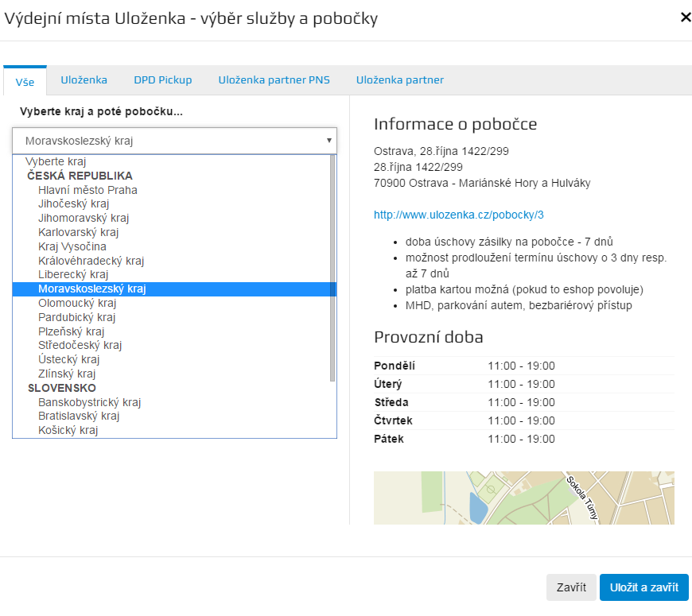
Task: Click the Zavřít button
Action: click(x=571, y=587)
